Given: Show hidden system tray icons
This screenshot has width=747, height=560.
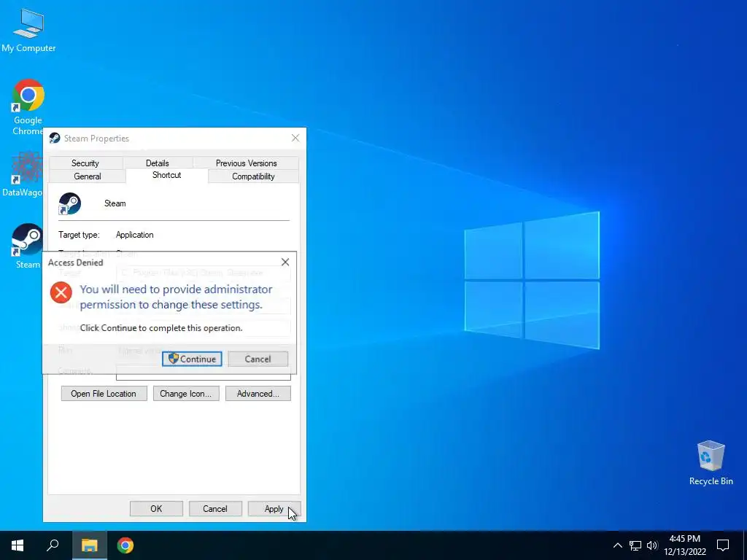Looking at the screenshot, I should pyautogui.click(x=617, y=545).
